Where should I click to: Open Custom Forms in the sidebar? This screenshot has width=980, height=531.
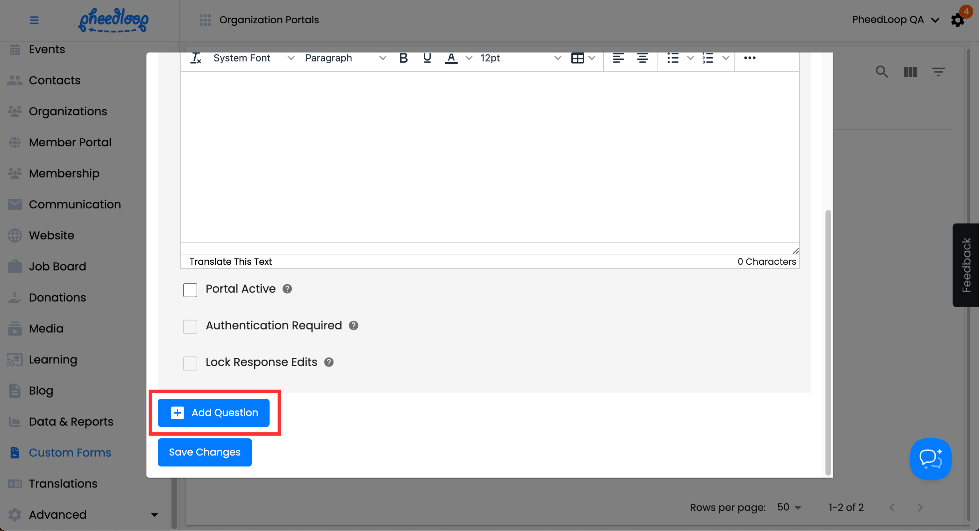tap(70, 453)
